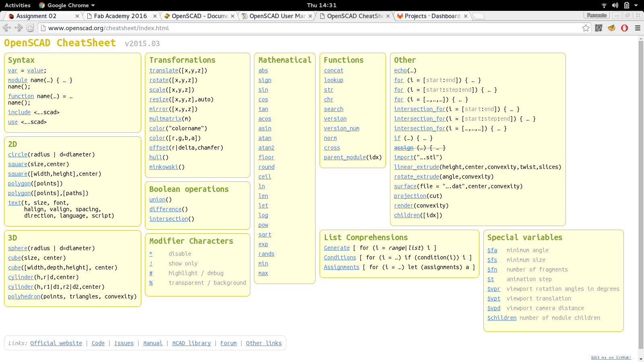Click the browser forward arrow
Viewport: 644px width, 362px height.
click(x=19, y=28)
